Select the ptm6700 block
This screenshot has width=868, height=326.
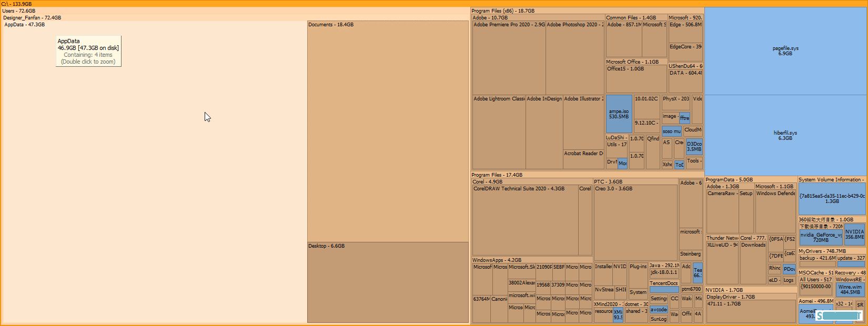[691, 289]
